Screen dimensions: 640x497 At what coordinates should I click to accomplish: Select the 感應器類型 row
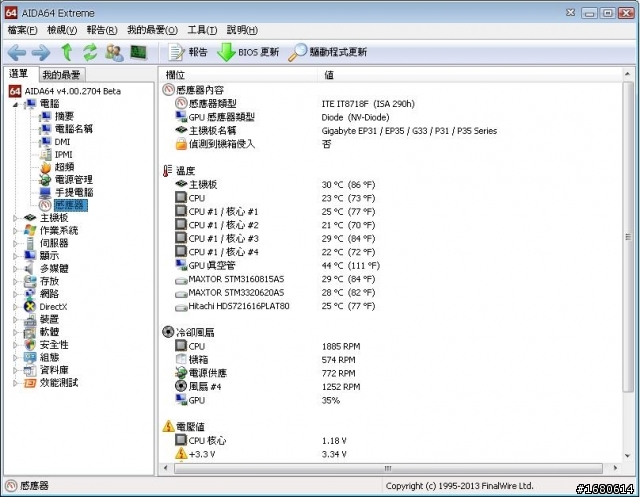392,104
